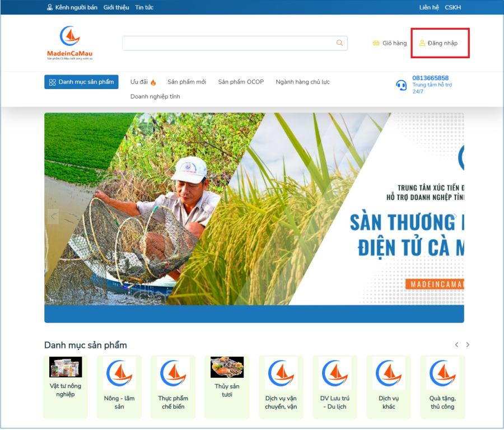Viewport: 504px width, 430px height.
Task: Open Ngành hàng chủ lực section
Action: (302, 82)
